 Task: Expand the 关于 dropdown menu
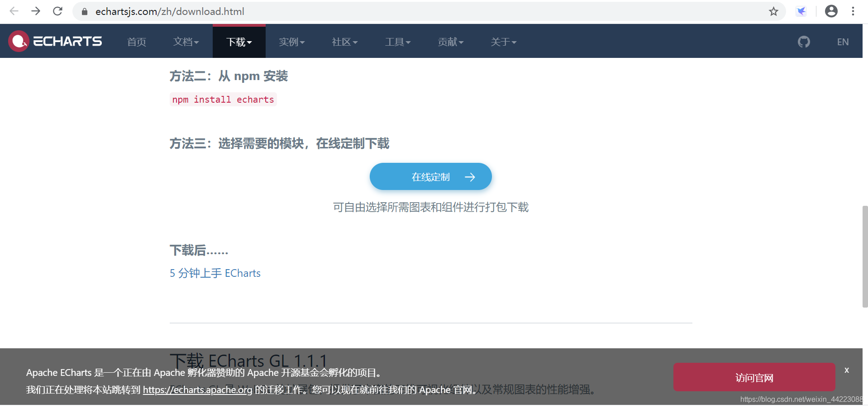504,42
